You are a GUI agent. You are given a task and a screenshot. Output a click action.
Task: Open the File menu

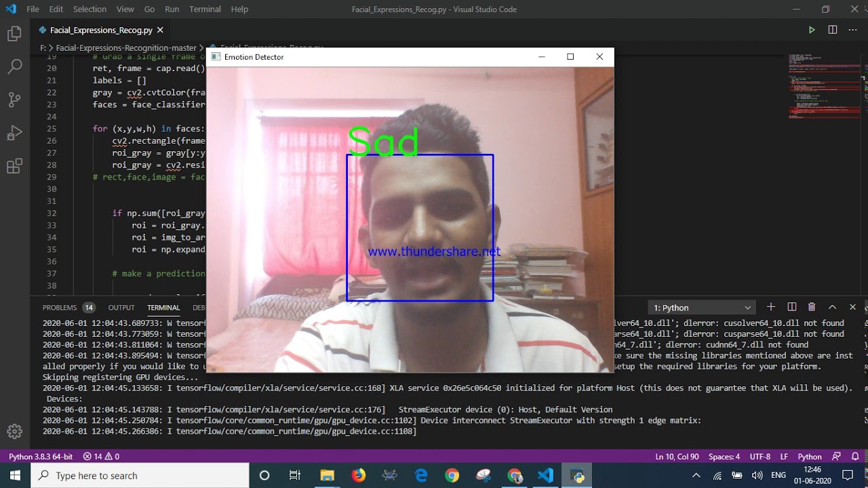pyautogui.click(x=33, y=9)
